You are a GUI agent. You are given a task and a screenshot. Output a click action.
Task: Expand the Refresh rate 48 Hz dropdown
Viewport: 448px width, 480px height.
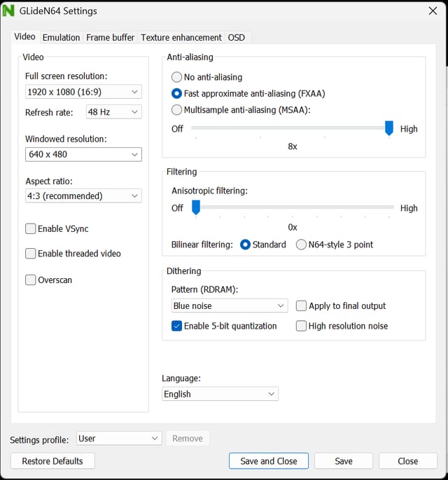pos(114,112)
